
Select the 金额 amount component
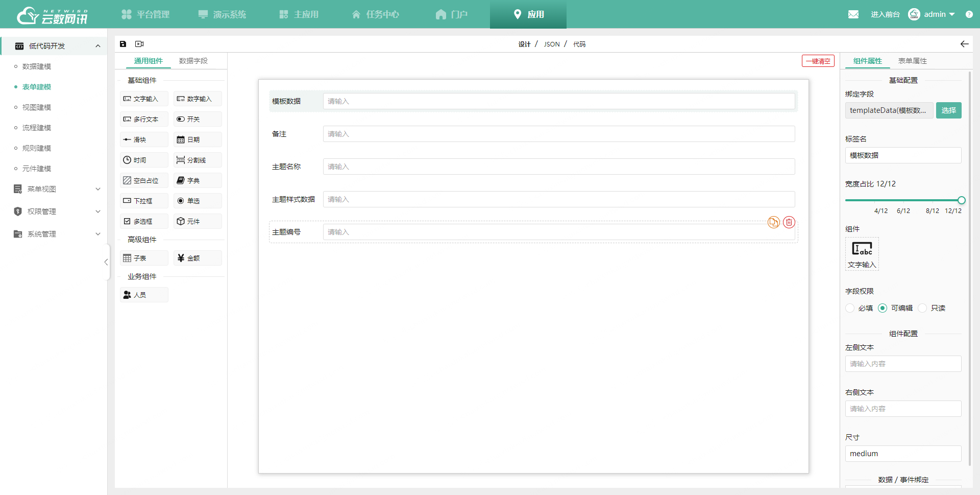(198, 258)
